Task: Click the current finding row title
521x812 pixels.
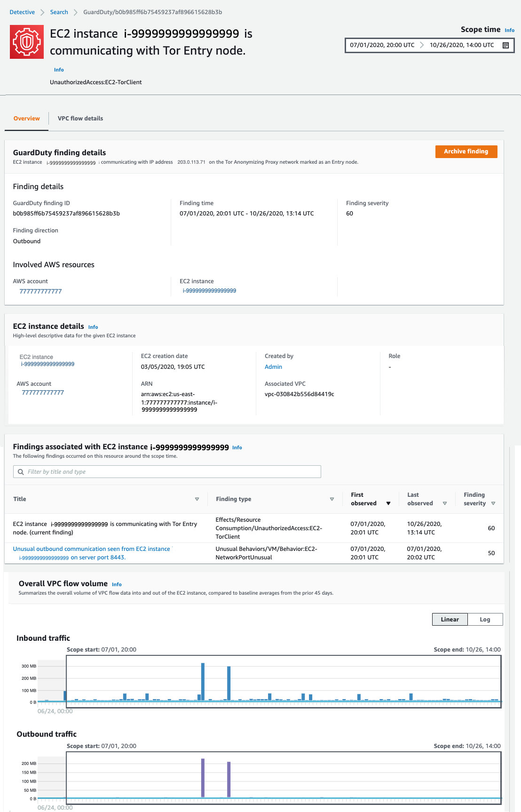Action: 105,528
